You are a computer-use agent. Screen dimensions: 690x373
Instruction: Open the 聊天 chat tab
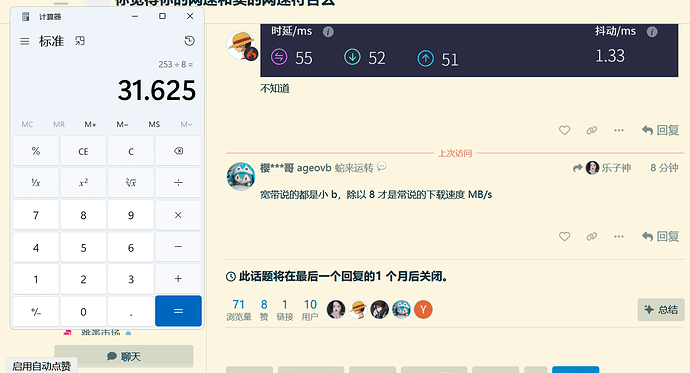[x=124, y=356]
